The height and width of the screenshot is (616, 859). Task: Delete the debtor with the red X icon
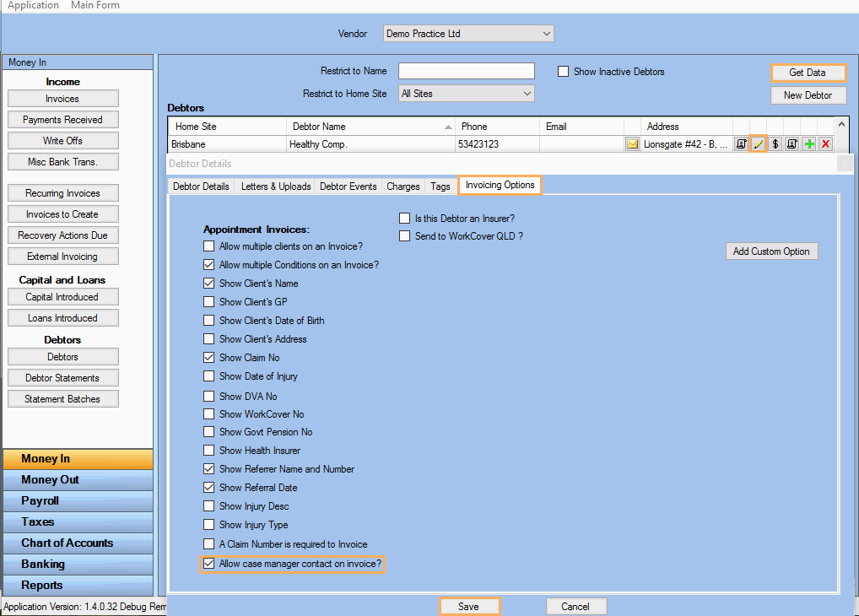pyautogui.click(x=827, y=144)
